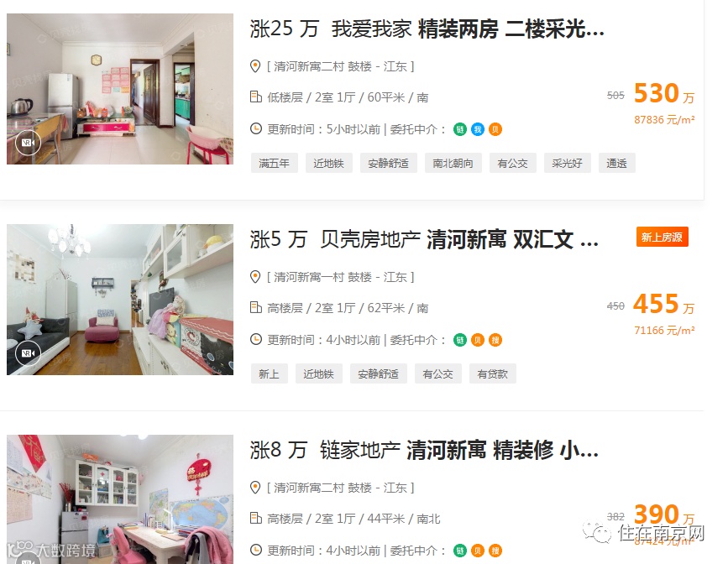
Task: Select the 满五年 tag
Action: click(274, 163)
